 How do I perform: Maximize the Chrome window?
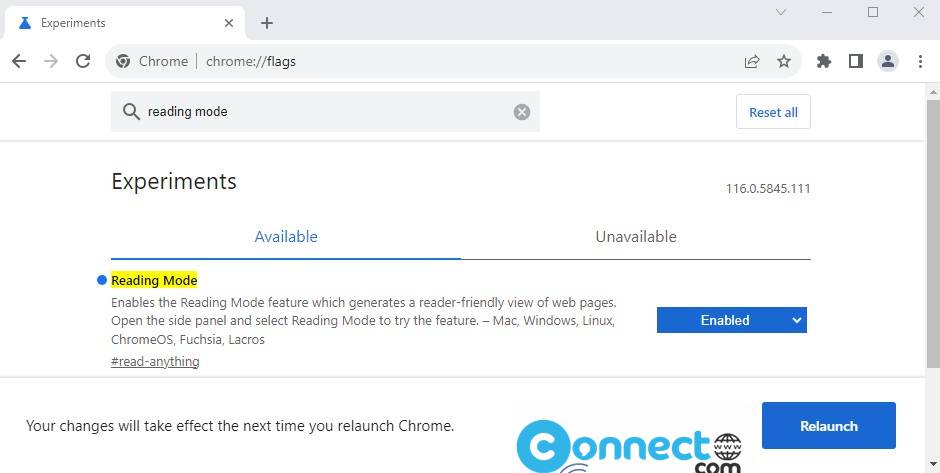coord(873,12)
